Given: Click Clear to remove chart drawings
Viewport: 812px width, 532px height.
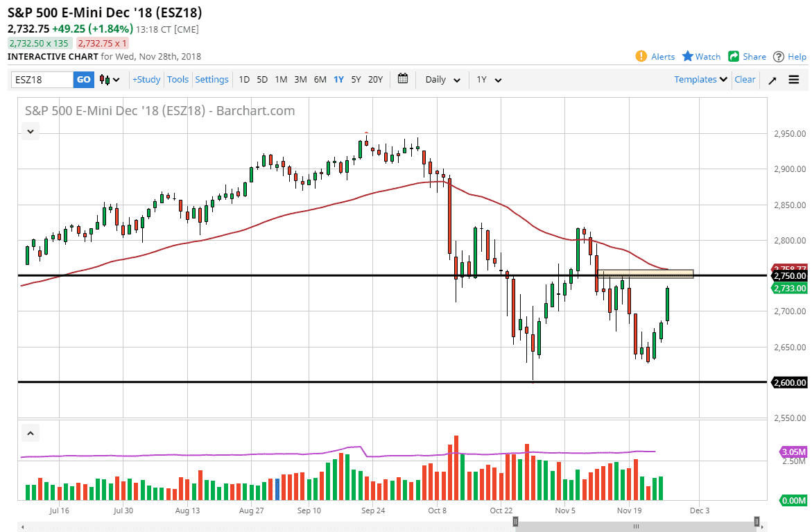Looking at the screenshot, I should pos(745,79).
